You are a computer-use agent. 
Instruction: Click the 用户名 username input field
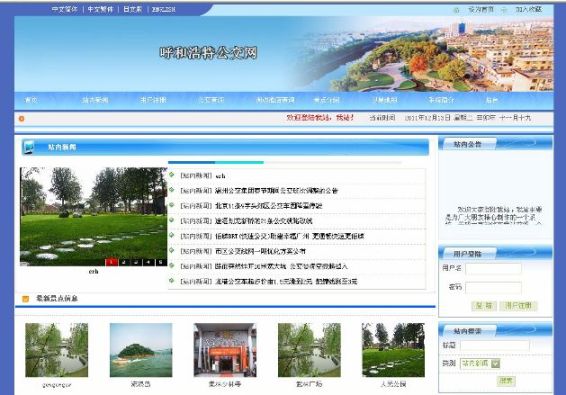pos(493,268)
